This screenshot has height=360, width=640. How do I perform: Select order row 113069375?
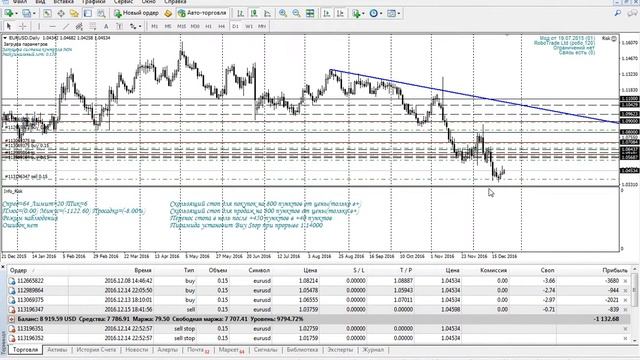(x=318, y=300)
